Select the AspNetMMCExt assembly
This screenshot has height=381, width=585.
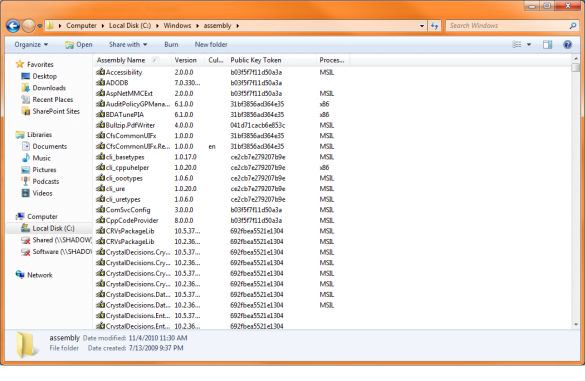tap(129, 93)
